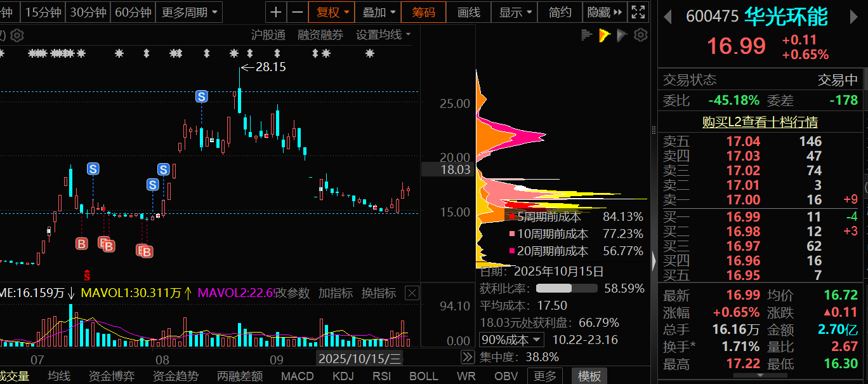This screenshot has height=384, width=868.
Task: Switch to WR indicator tab
Action: (466, 376)
